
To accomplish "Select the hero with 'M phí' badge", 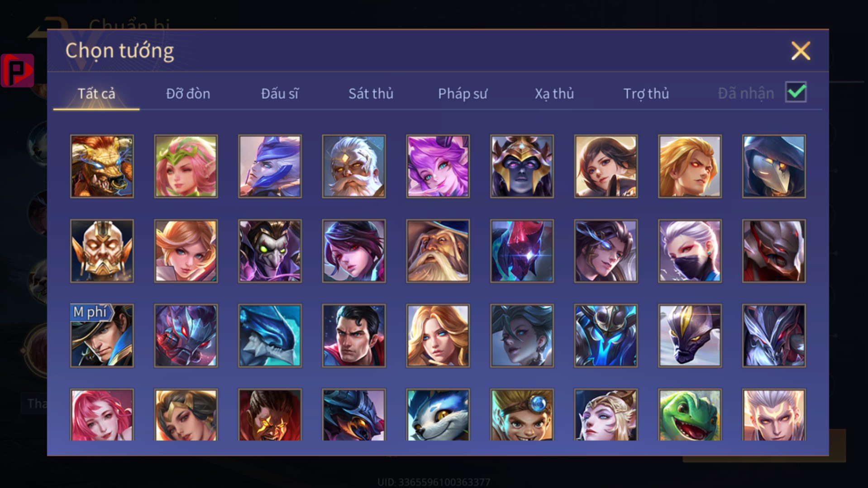I will 102,336.
